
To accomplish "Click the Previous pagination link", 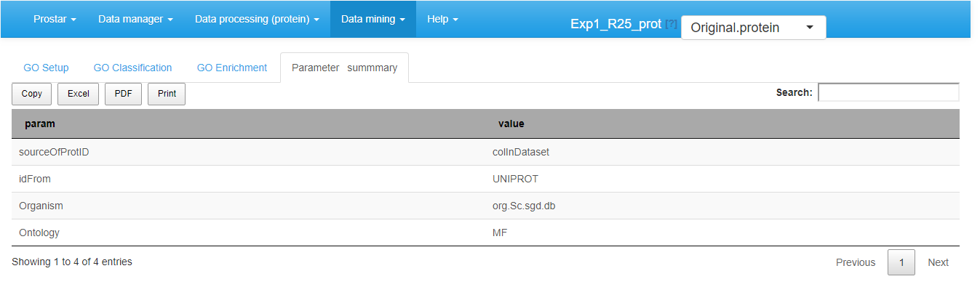I will 855,262.
